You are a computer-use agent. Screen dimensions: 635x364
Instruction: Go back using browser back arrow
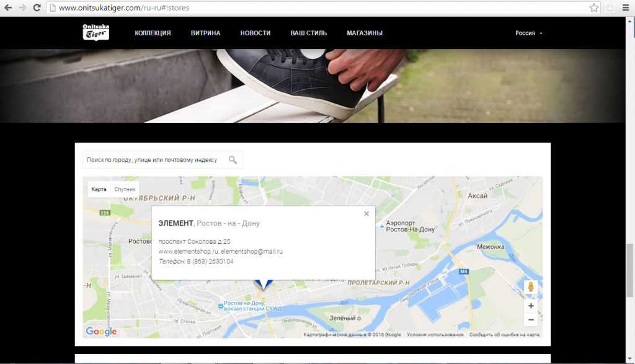coord(8,8)
